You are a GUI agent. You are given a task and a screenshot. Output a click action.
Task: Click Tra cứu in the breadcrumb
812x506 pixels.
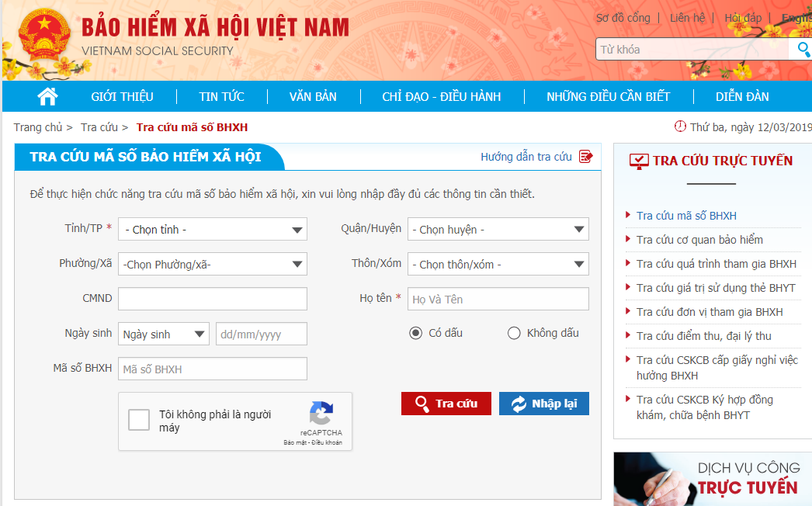(99, 127)
